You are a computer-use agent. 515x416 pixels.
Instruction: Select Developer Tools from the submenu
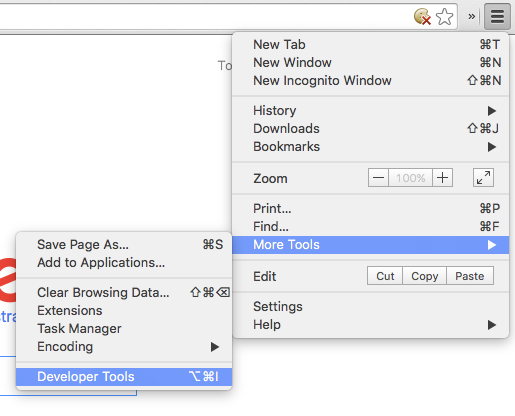124,377
